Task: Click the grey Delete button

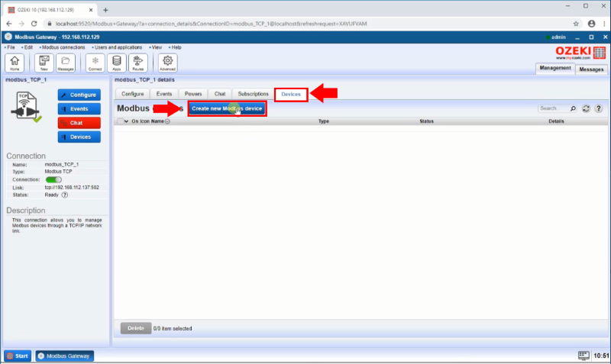Action: click(x=136, y=328)
